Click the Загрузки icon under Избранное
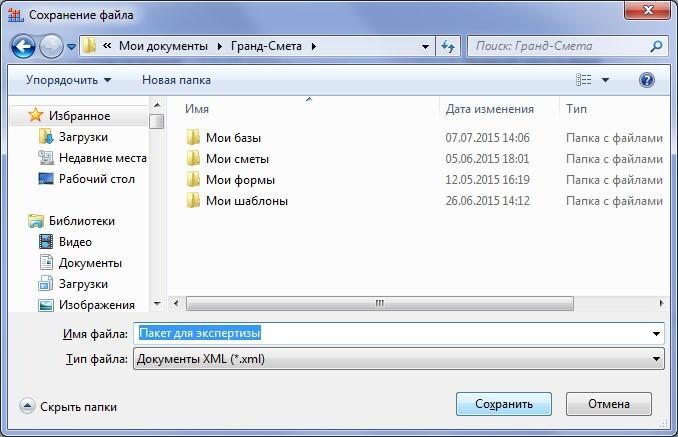The image size is (678, 437). (x=46, y=137)
